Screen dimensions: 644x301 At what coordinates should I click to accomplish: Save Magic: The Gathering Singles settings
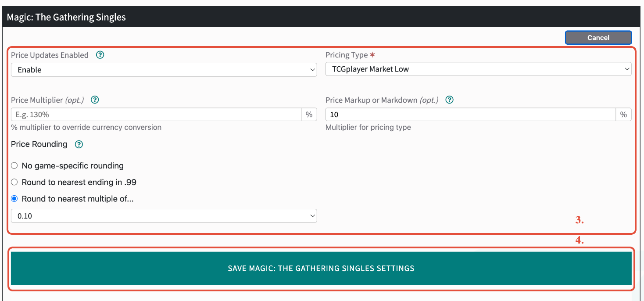coord(321,268)
